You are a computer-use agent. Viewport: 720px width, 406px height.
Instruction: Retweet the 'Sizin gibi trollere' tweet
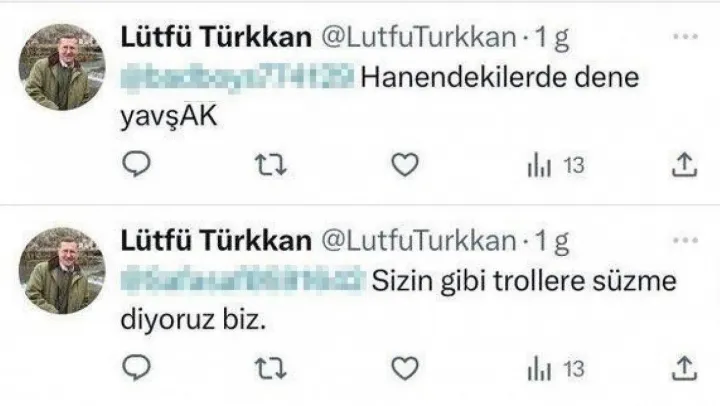click(x=271, y=369)
